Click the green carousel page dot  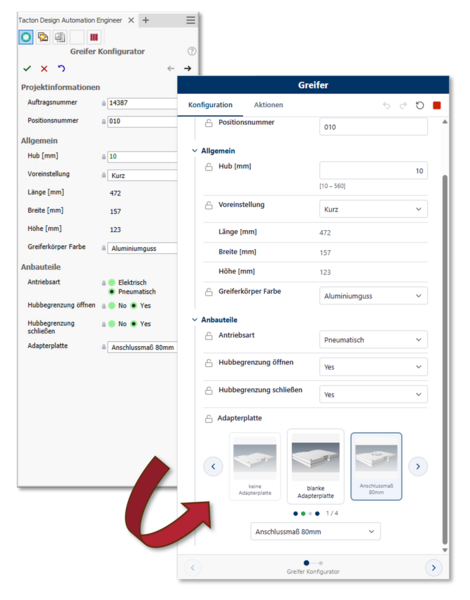click(303, 514)
